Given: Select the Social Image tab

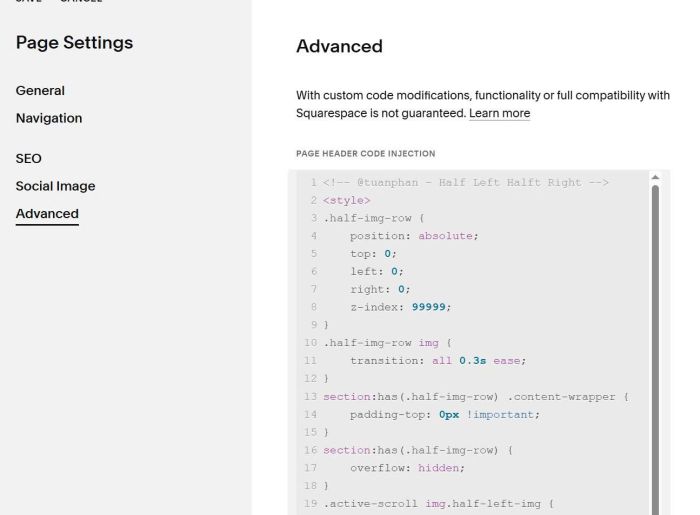Looking at the screenshot, I should coord(55,186).
